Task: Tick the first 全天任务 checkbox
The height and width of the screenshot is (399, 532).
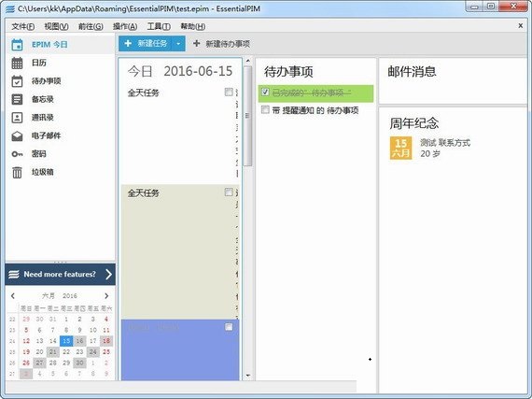Action: click(x=229, y=92)
